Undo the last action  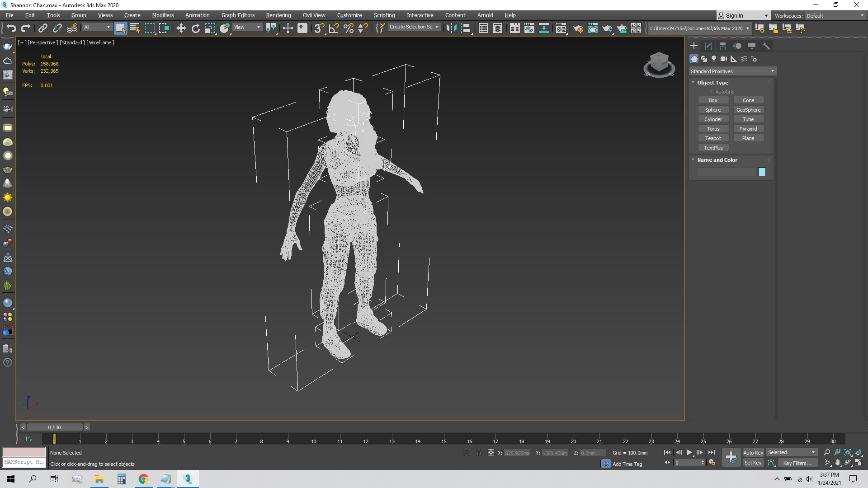pyautogui.click(x=11, y=28)
